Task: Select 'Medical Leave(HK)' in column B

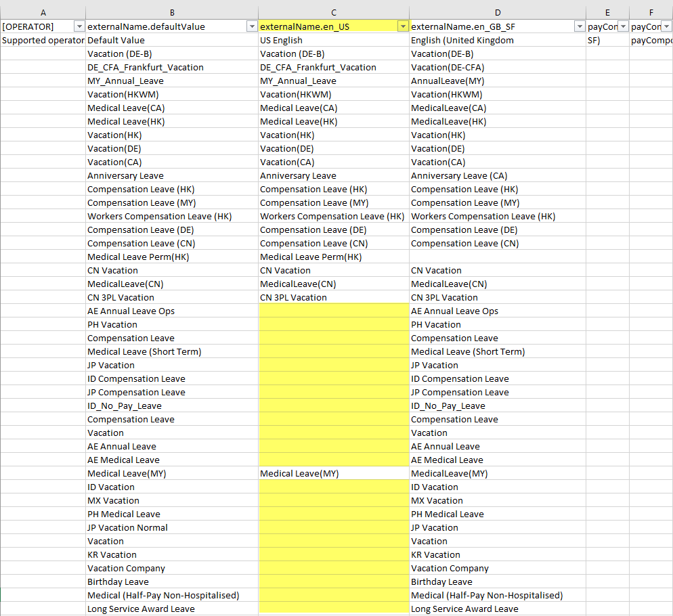Action: point(172,121)
